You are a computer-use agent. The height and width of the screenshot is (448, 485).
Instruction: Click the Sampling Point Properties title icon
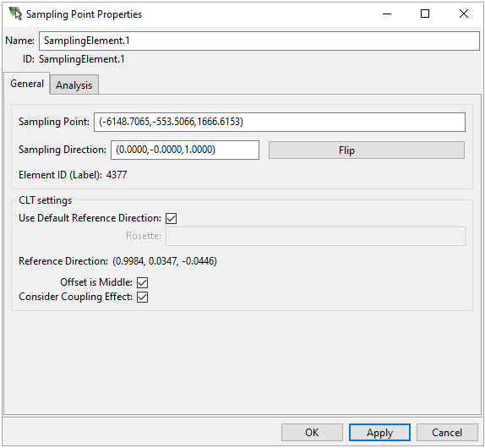15,14
